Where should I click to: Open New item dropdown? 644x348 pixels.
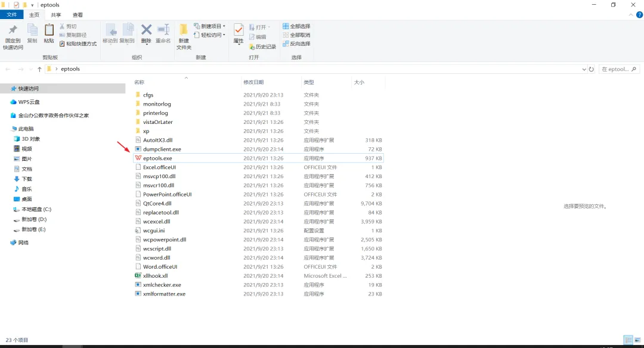pos(209,26)
